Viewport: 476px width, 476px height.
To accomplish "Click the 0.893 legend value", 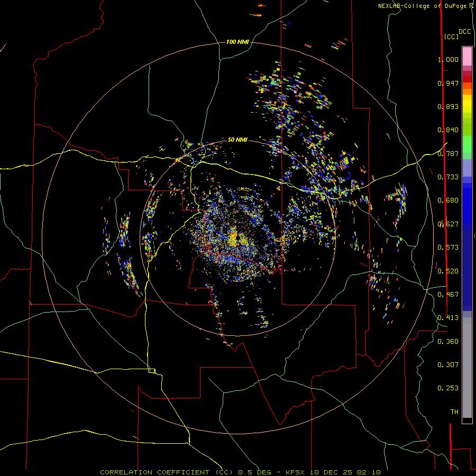I will 448,106.
